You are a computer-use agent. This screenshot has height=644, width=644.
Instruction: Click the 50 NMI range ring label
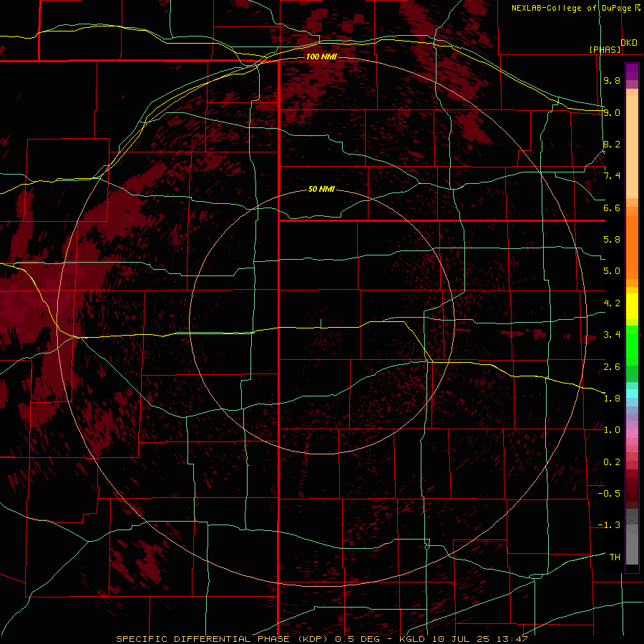tap(321, 189)
